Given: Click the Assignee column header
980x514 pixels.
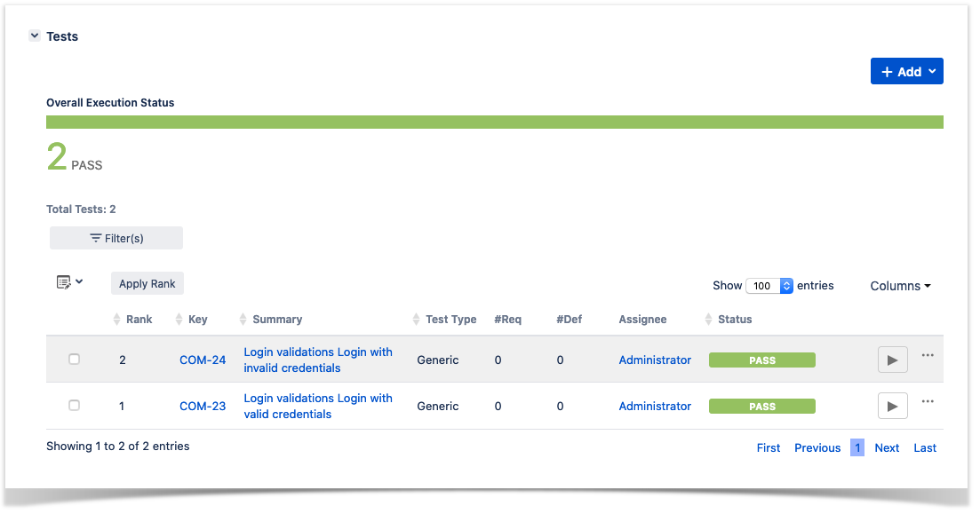Looking at the screenshot, I should [642, 320].
